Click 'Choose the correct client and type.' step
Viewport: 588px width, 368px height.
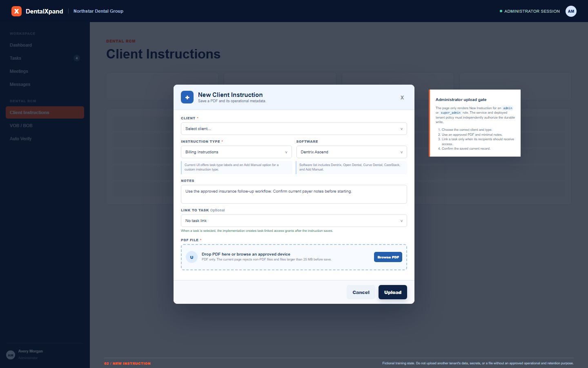467,130
